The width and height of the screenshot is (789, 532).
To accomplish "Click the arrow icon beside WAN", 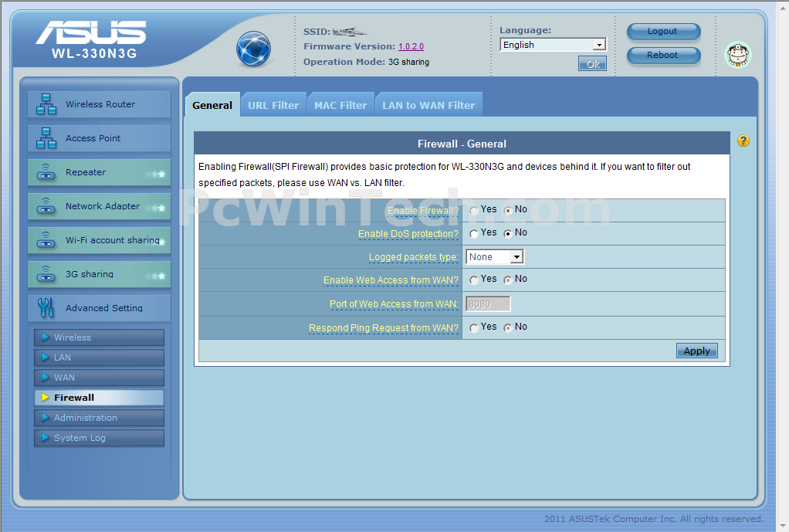I will (x=45, y=378).
